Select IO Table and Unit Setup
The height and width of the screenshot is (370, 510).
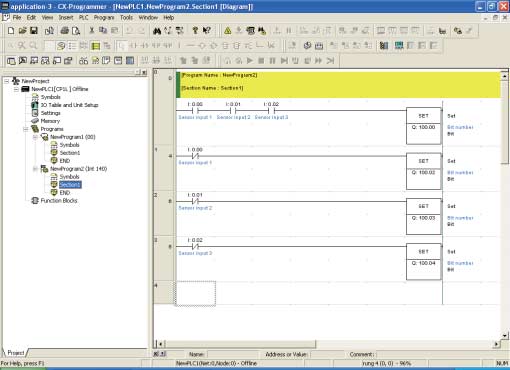click(x=69, y=105)
